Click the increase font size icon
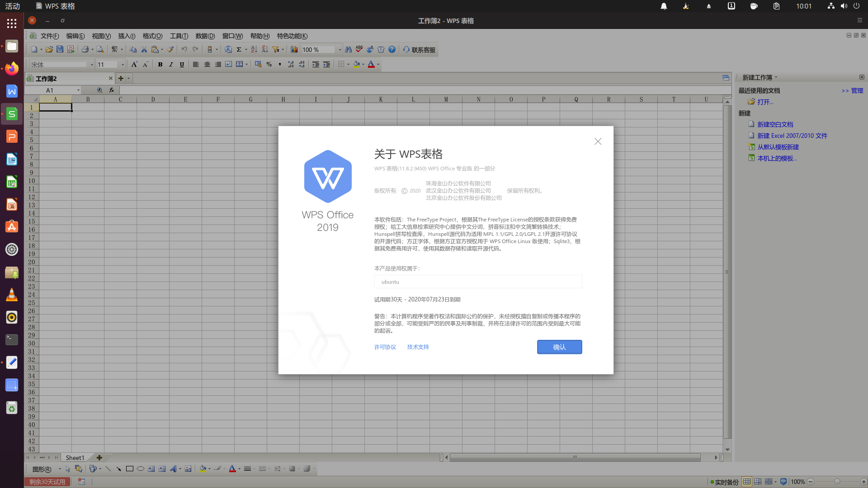This screenshot has height=488, width=868. pyautogui.click(x=134, y=65)
